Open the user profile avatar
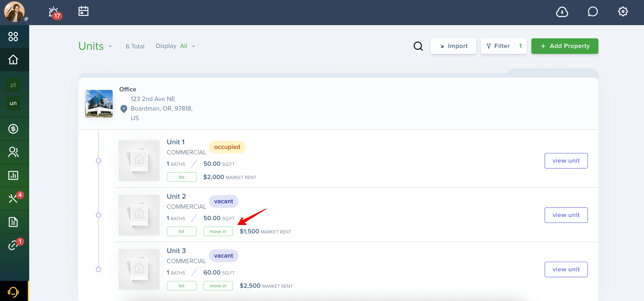644x301 pixels. (14, 11)
